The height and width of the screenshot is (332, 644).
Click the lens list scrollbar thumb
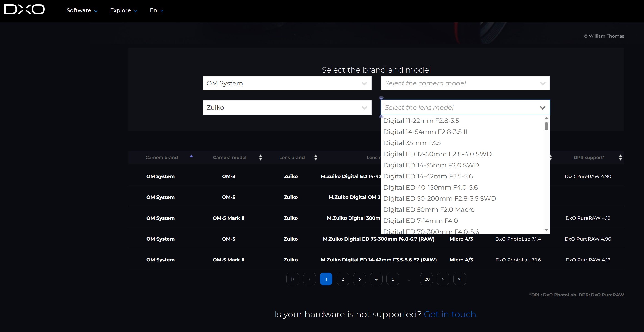coord(547,126)
